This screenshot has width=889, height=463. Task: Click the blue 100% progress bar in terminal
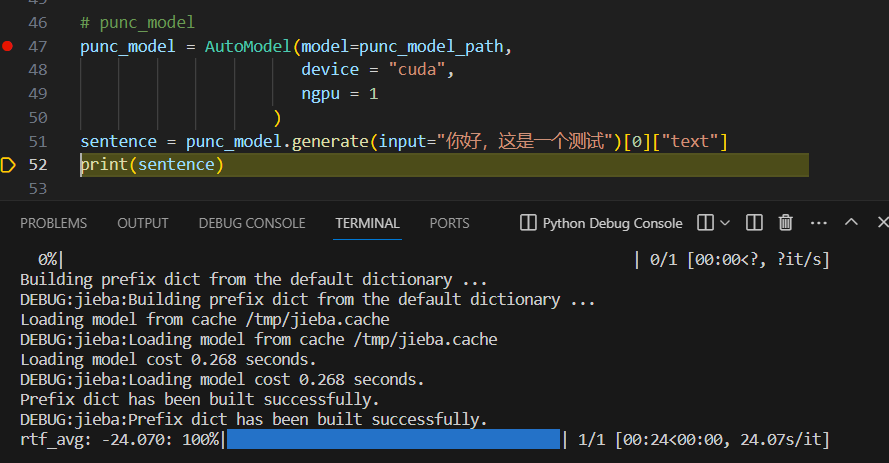(x=393, y=439)
